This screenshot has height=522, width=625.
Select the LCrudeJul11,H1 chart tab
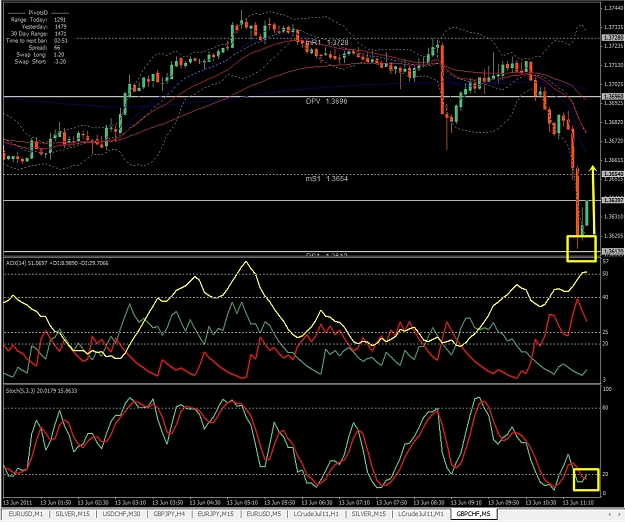click(316, 514)
